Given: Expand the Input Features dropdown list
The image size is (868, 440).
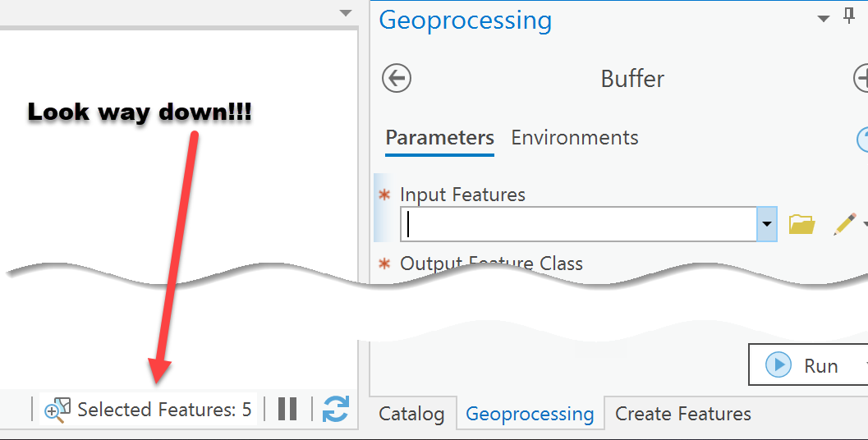Looking at the screenshot, I should (767, 224).
